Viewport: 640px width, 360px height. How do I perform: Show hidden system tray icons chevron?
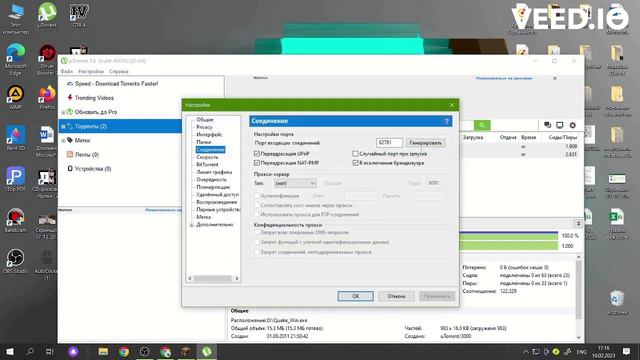click(x=526, y=351)
